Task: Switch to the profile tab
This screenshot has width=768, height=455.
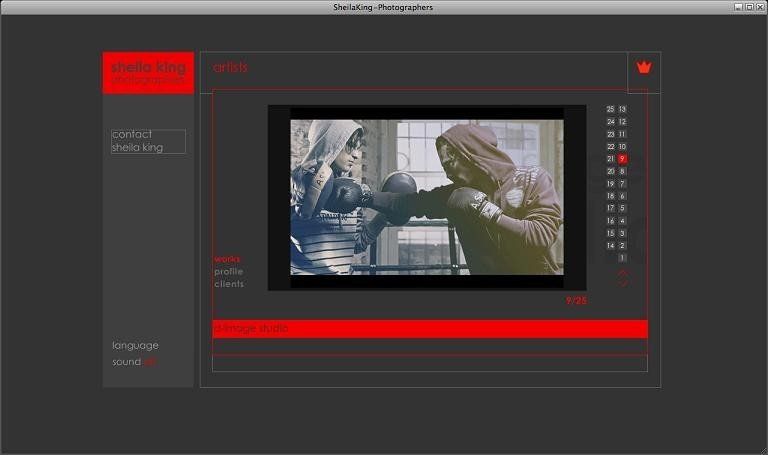Action: pyautogui.click(x=228, y=272)
